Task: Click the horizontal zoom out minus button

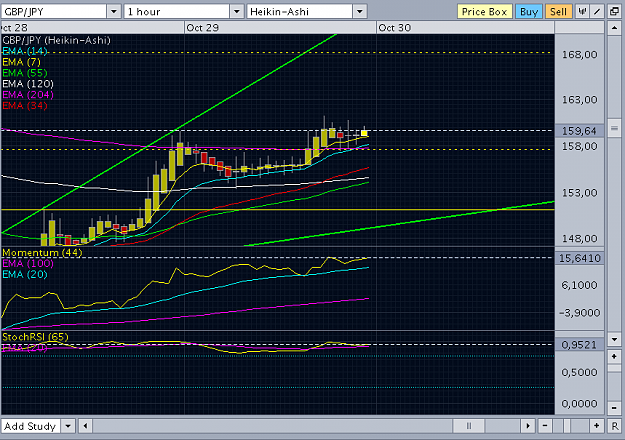Action: click(545, 426)
